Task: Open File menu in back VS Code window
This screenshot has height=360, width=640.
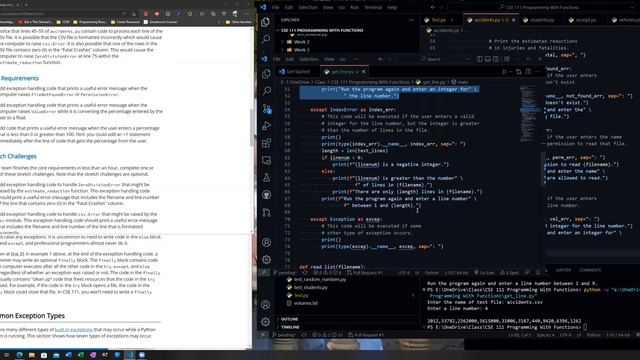Action: [x=276, y=7]
